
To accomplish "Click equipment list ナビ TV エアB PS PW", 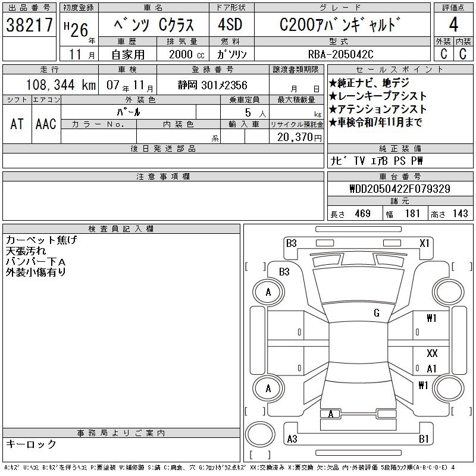I will point(377,161).
